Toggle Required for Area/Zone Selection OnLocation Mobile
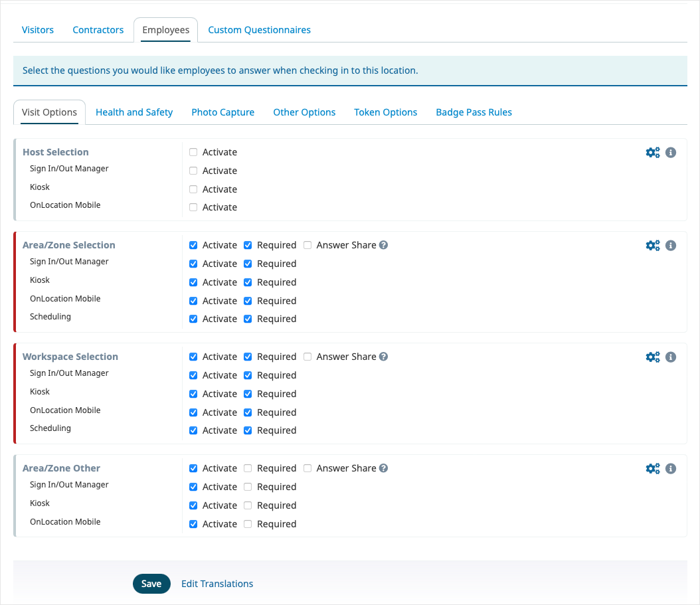The height and width of the screenshot is (605, 700). [248, 301]
